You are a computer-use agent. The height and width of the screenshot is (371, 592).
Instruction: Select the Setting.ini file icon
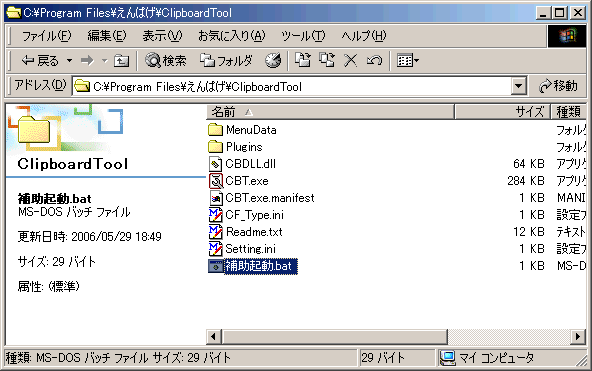pos(215,249)
